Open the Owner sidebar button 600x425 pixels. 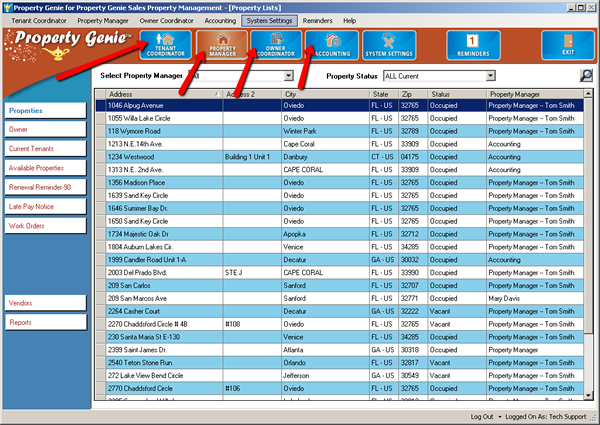tap(45, 129)
